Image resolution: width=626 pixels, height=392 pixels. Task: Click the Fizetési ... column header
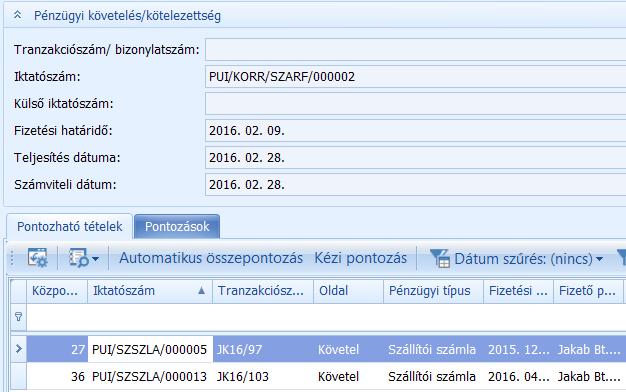(518, 291)
